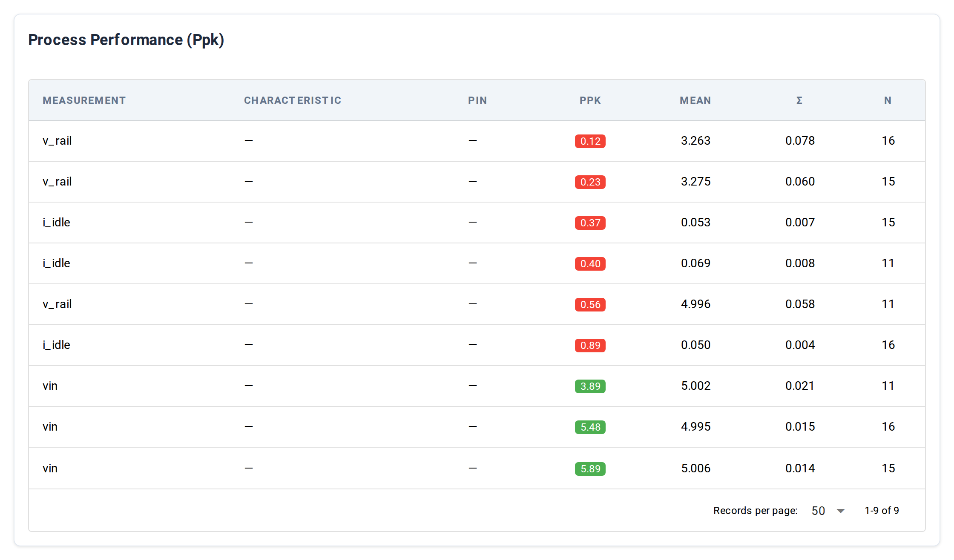Click v_rail in the 0.56 Ppk row
Image resolution: width=954 pixels, height=560 pixels.
point(57,304)
